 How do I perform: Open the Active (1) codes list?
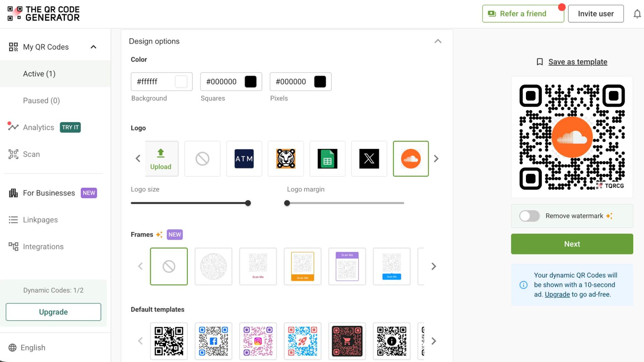(55, 74)
